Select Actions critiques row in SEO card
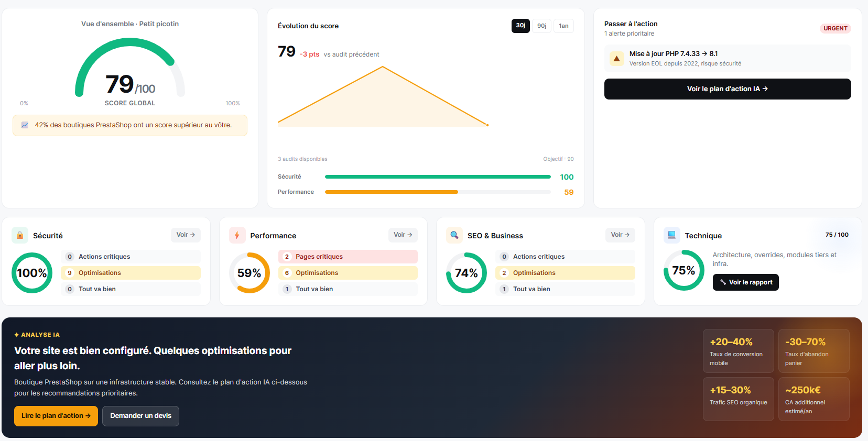 [565, 257]
